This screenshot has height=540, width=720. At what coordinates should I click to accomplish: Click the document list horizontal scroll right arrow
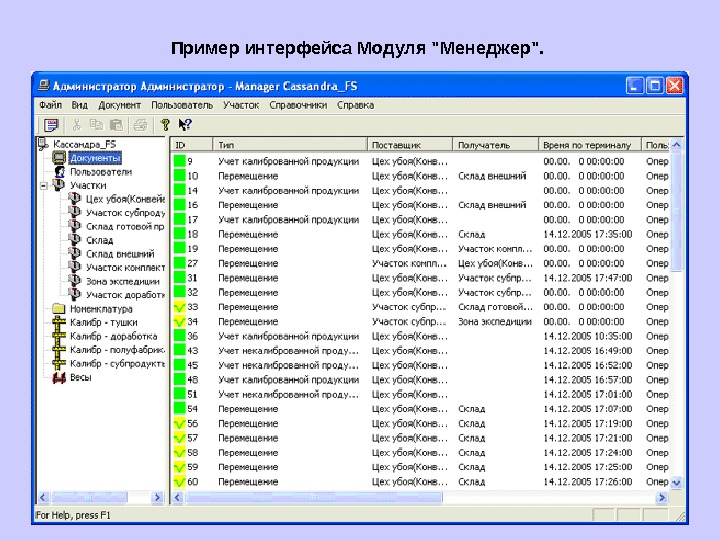(662, 497)
